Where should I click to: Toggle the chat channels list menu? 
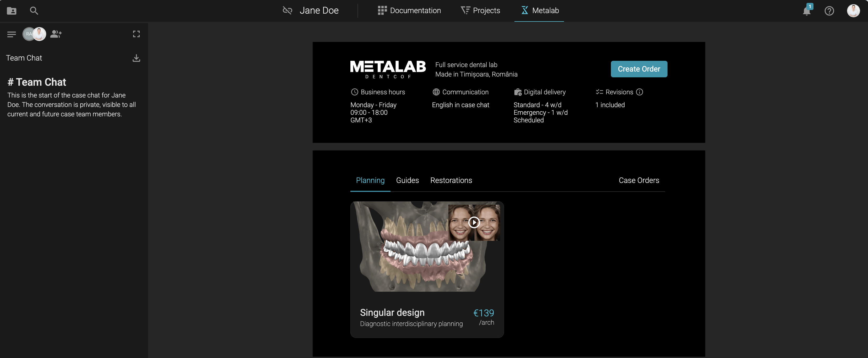[x=12, y=34]
